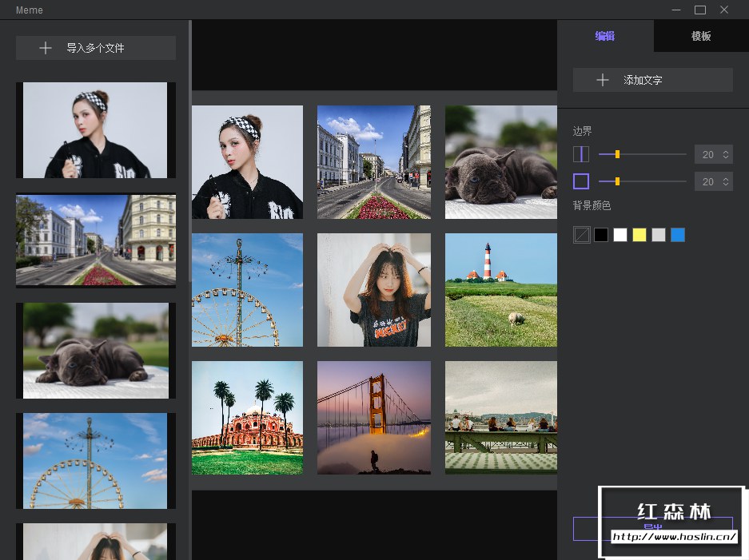Click the outer border value stepper arrows
The image size is (749, 560).
pos(726,181)
